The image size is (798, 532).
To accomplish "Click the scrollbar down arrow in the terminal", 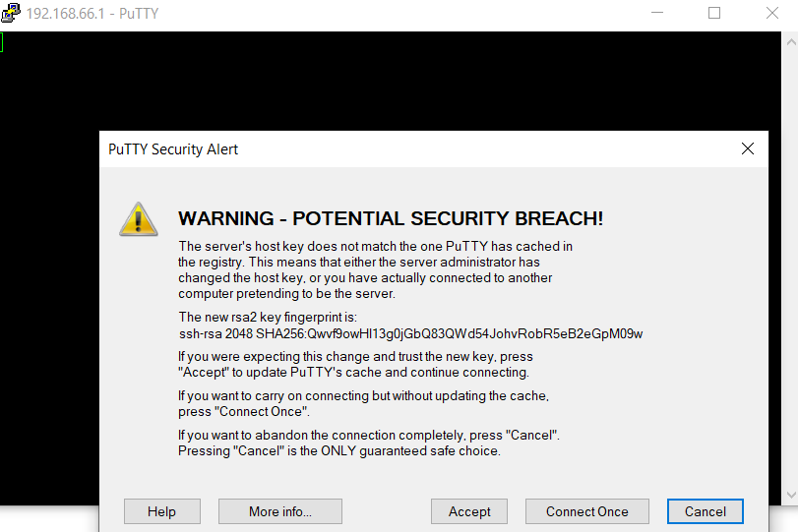I will coord(791,495).
